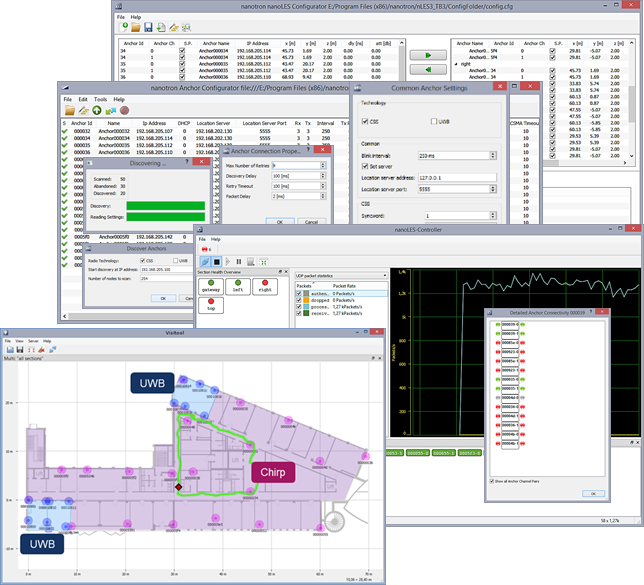This screenshot has width=644, height=585.
Task: Click the pause icon in nanoLES-Controller toolbar
Action: [239, 262]
